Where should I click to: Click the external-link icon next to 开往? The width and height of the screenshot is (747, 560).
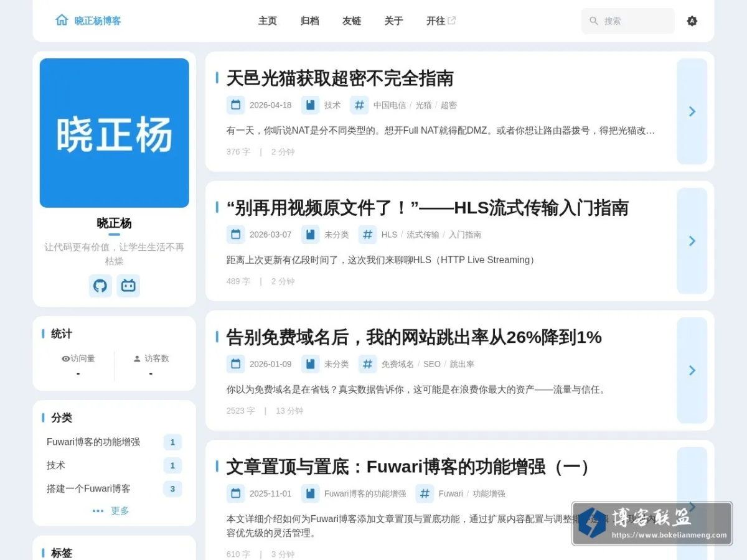(452, 21)
